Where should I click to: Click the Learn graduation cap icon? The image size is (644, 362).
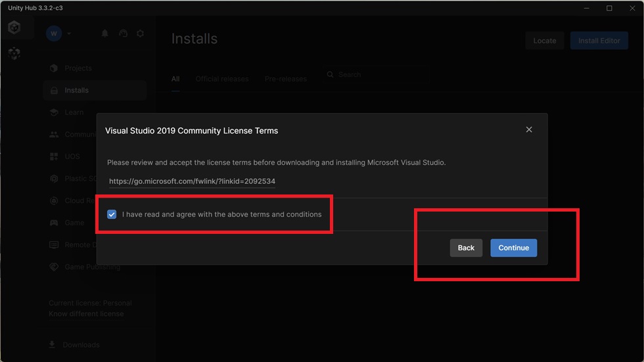(54, 112)
